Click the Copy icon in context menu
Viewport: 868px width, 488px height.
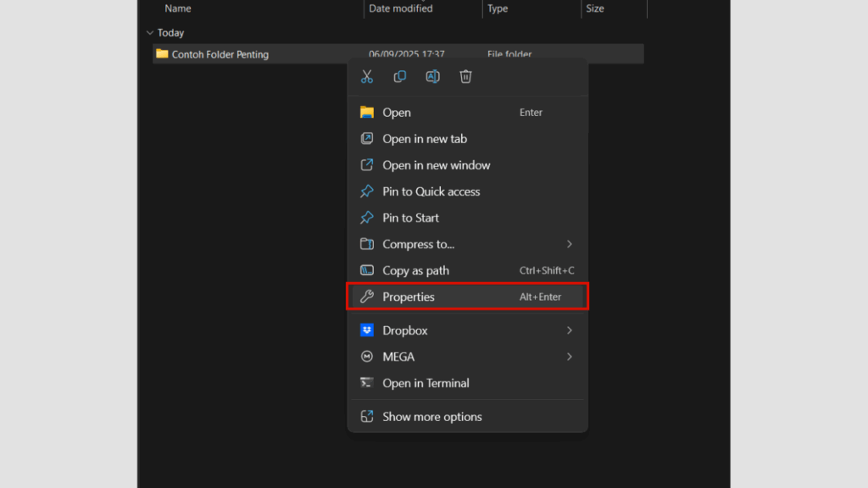[x=400, y=77]
